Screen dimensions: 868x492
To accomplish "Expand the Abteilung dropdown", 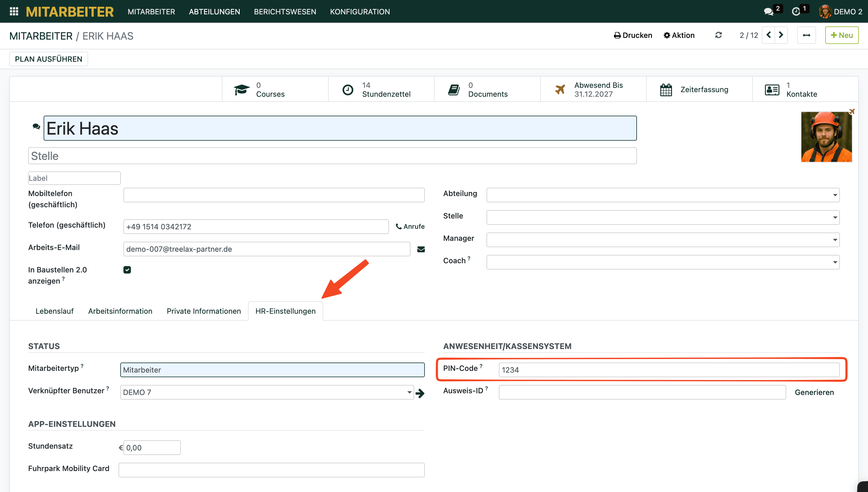I will (835, 195).
